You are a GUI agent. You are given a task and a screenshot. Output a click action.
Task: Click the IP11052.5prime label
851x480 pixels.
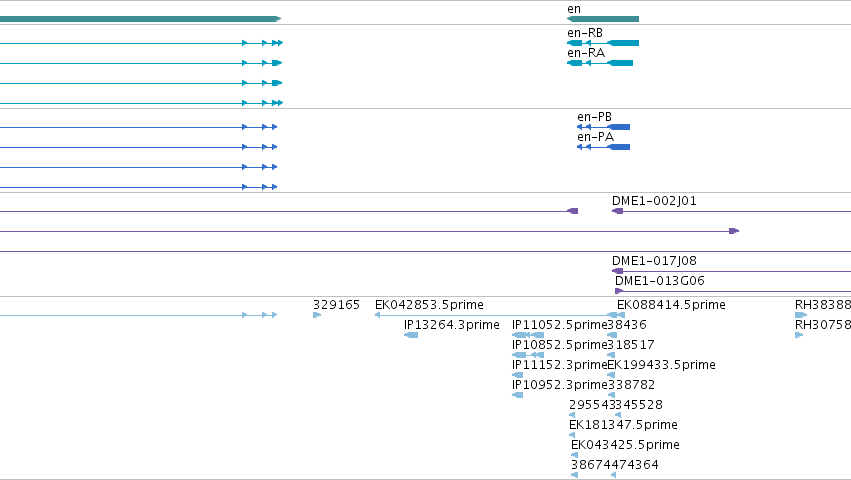pos(560,325)
